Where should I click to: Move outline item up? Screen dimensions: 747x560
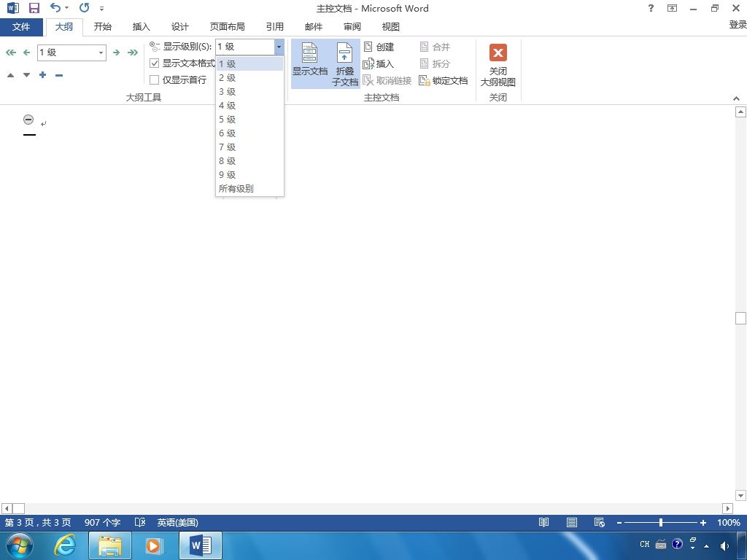tap(10, 75)
